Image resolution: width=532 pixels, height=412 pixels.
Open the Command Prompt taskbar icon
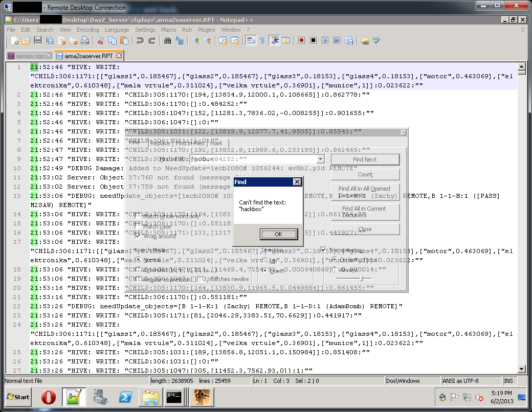pyautogui.click(x=174, y=397)
